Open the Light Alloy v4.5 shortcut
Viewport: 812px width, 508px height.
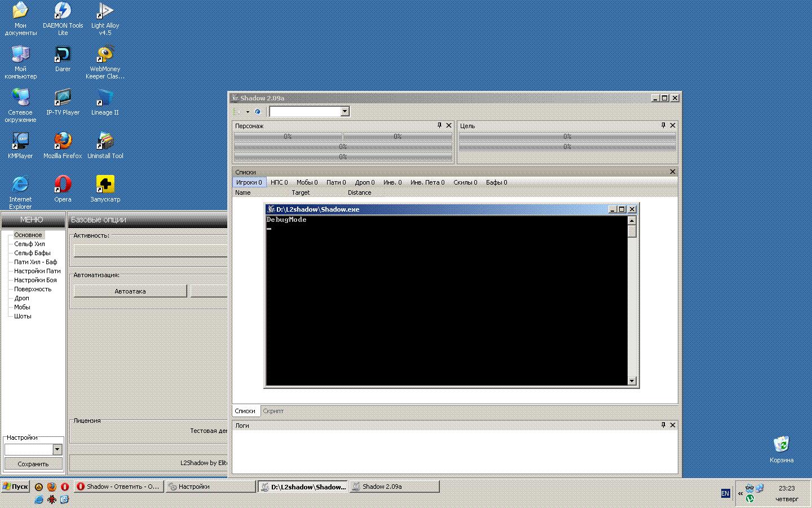point(105,19)
